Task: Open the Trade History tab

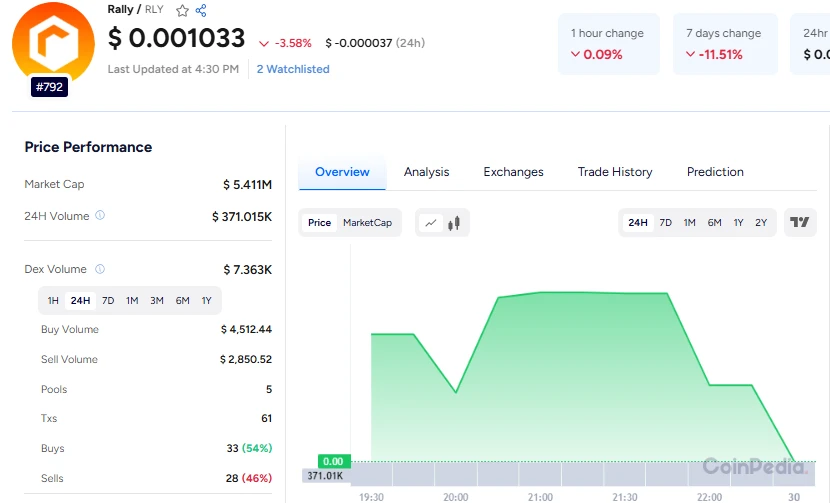Action: click(x=615, y=172)
